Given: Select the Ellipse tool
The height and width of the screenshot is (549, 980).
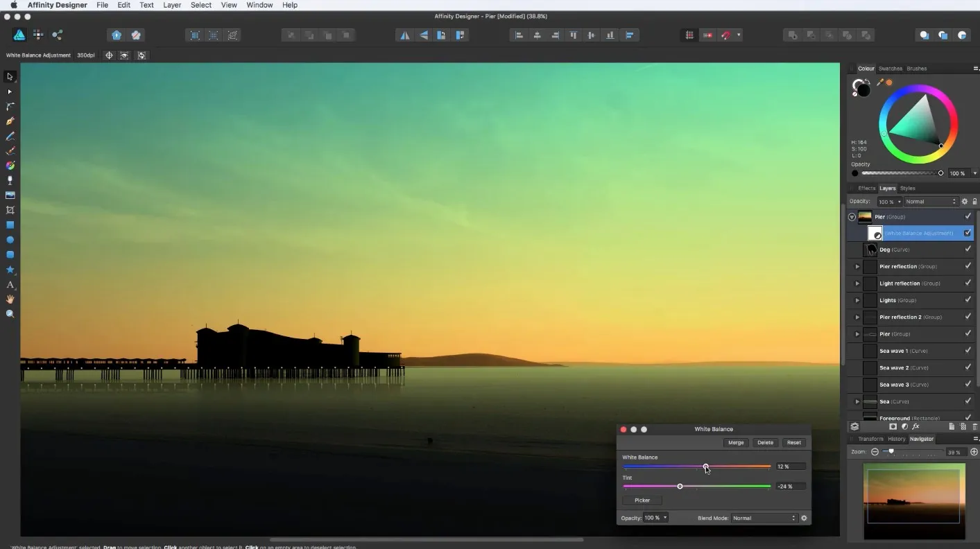Looking at the screenshot, I should click(x=10, y=240).
